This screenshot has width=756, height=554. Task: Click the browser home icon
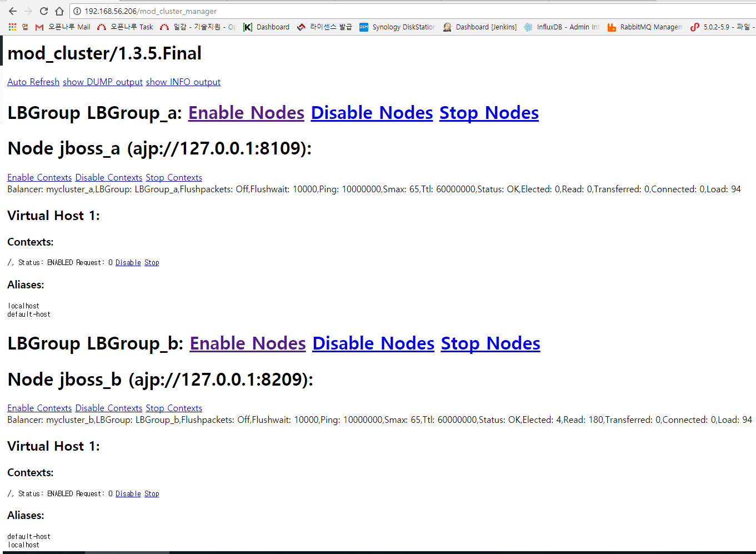pyautogui.click(x=59, y=11)
